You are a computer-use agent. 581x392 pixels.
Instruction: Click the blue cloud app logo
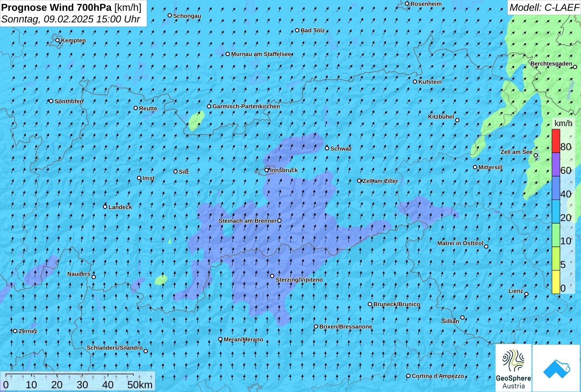pyautogui.click(x=556, y=368)
